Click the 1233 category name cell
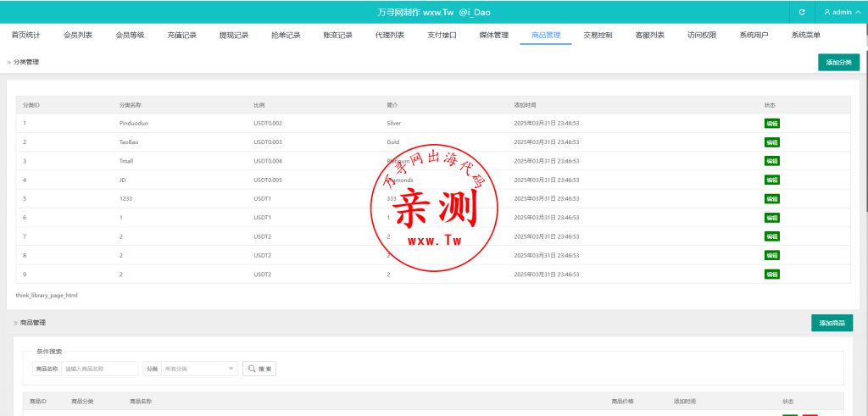The width and height of the screenshot is (868, 416). coord(125,198)
